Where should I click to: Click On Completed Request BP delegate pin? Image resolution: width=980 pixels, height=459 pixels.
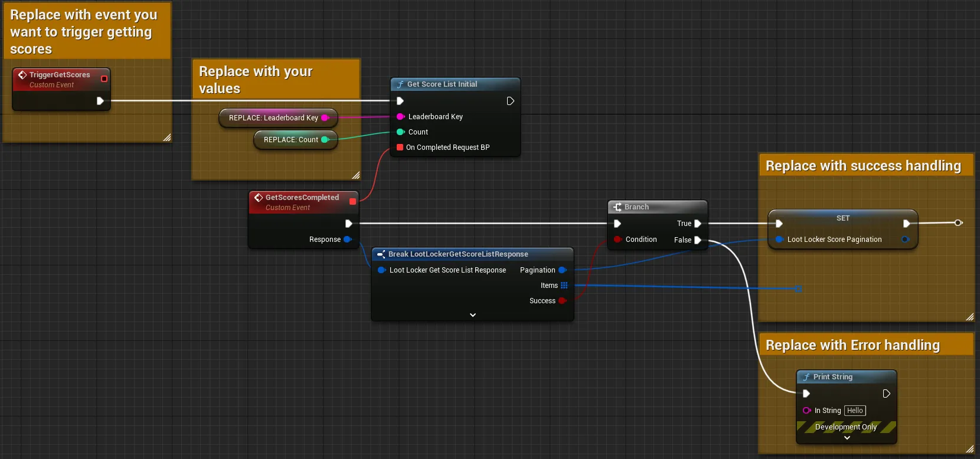click(x=400, y=147)
